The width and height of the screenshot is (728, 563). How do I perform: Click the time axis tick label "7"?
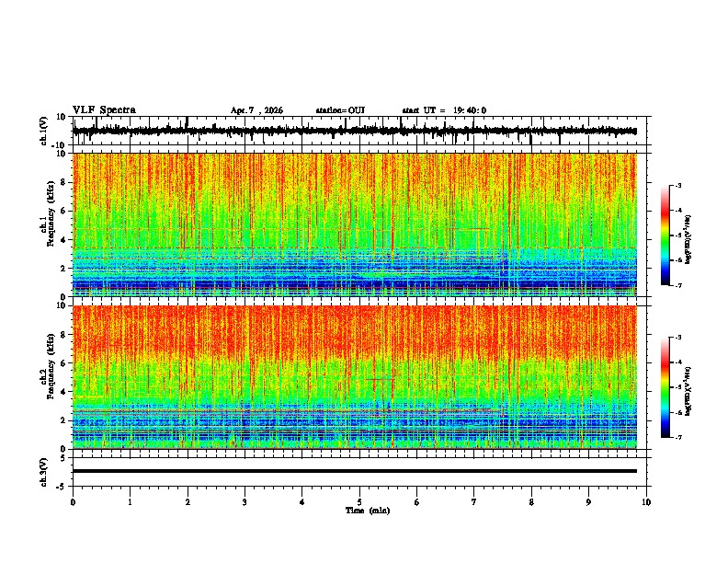click(474, 502)
